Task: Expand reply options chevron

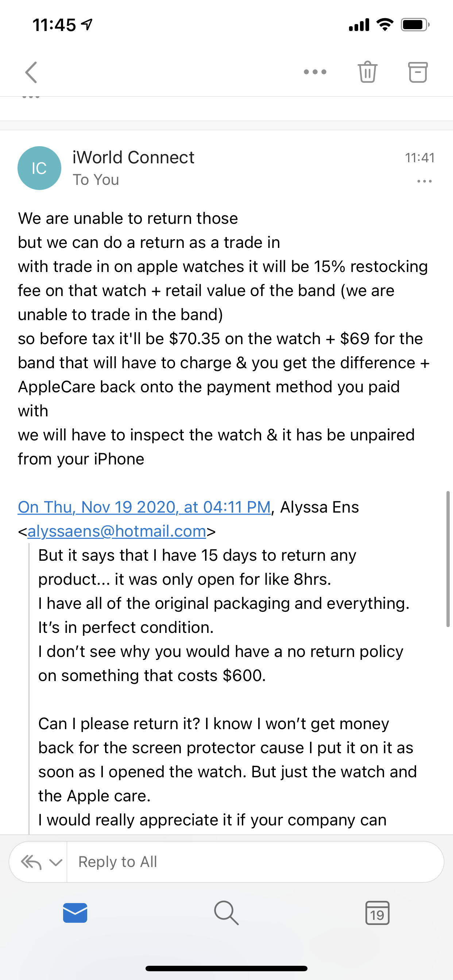Action: 56,862
